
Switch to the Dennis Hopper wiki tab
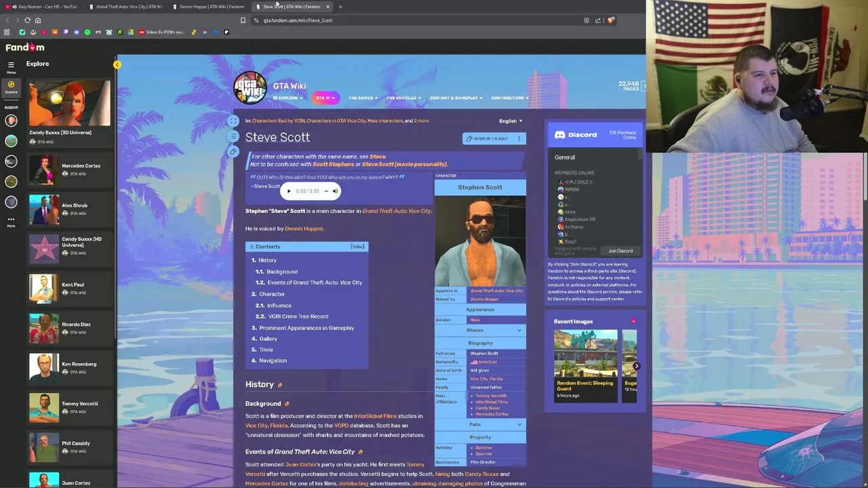(210, 7)
